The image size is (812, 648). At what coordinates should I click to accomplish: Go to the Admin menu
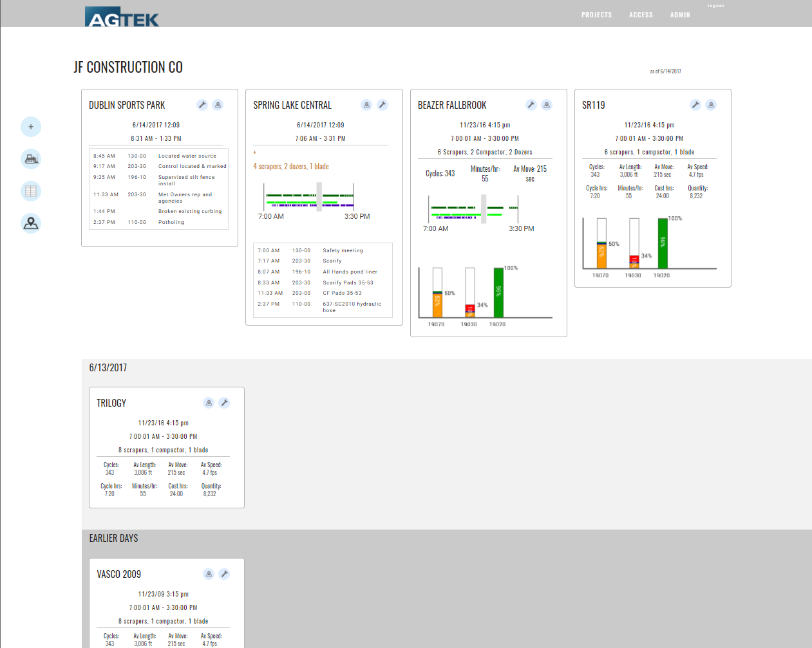[x=679, y=15]
